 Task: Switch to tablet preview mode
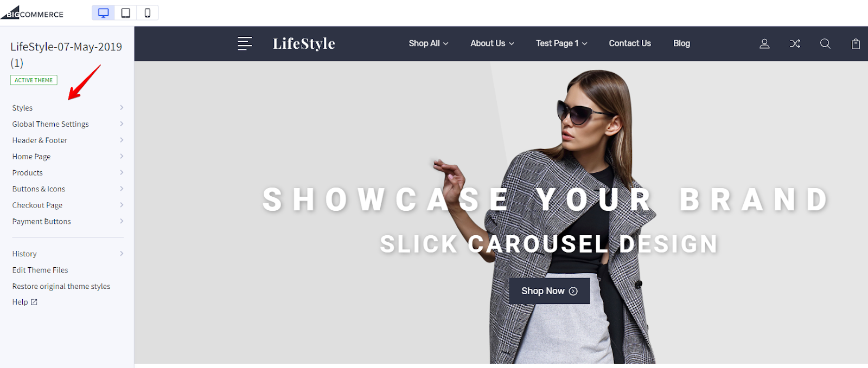pyautogui.click(x=125, y=13)
